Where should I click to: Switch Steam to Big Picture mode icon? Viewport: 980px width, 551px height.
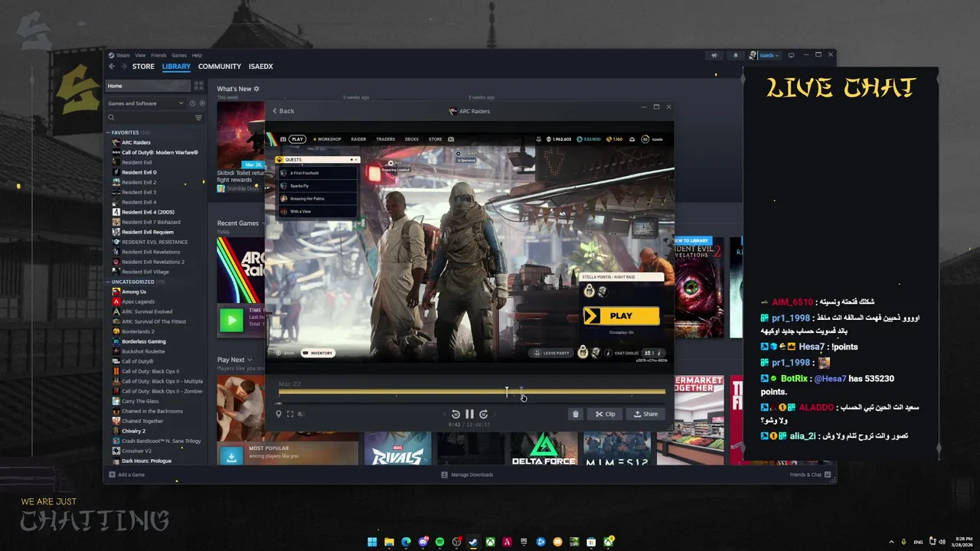point(791,55)
